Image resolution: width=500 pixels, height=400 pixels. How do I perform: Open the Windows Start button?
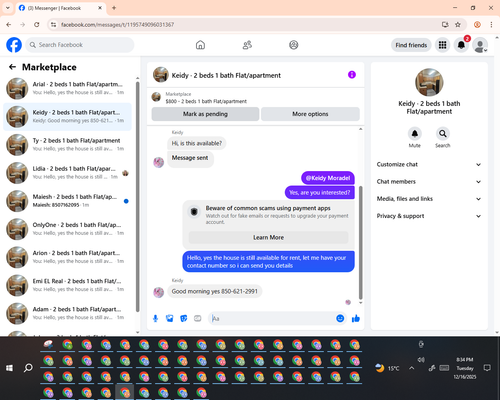pyautogui.click(x=9, y=368)
